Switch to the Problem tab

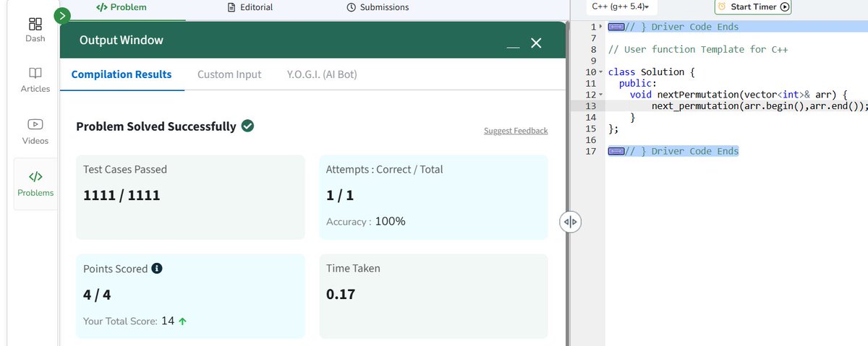(x=121, y=7)
